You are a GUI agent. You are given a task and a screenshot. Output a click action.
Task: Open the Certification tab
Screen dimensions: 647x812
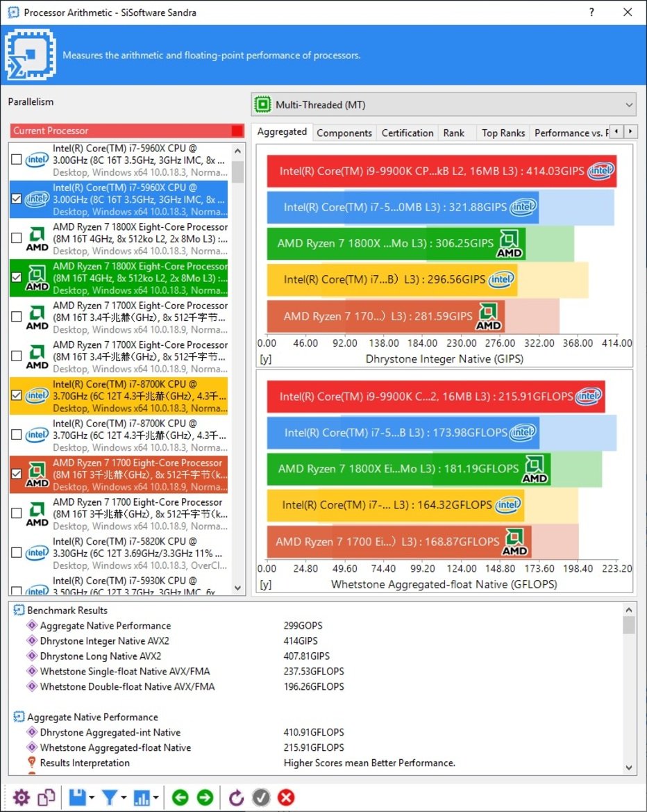407,133
